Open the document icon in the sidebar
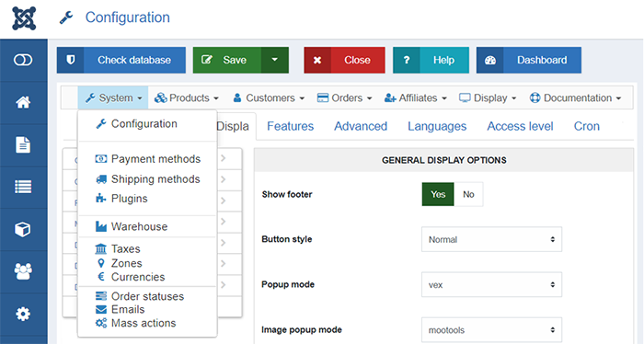Viewport: 644px width, 344px height. [23, 145]
